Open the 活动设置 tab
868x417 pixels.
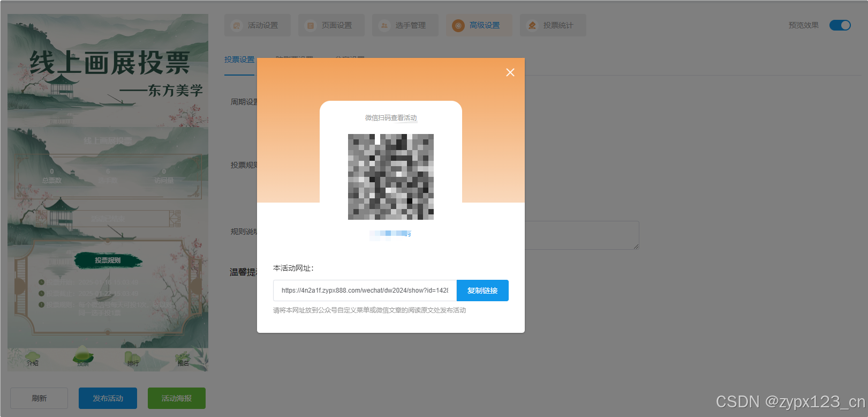[x=257, y=25]
